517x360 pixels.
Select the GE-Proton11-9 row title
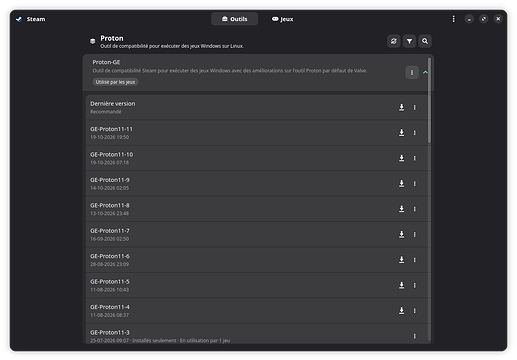110,180
